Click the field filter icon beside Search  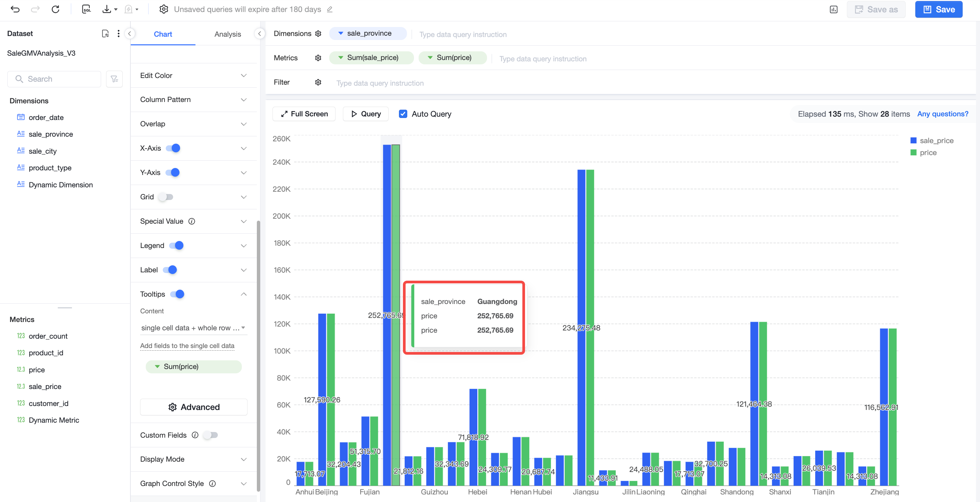click(114, 79)
